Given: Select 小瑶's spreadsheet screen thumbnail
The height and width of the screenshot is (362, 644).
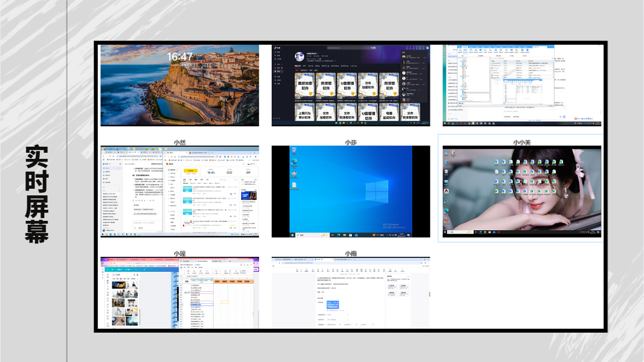Looking at the screenshot, I should click(179, 293).
